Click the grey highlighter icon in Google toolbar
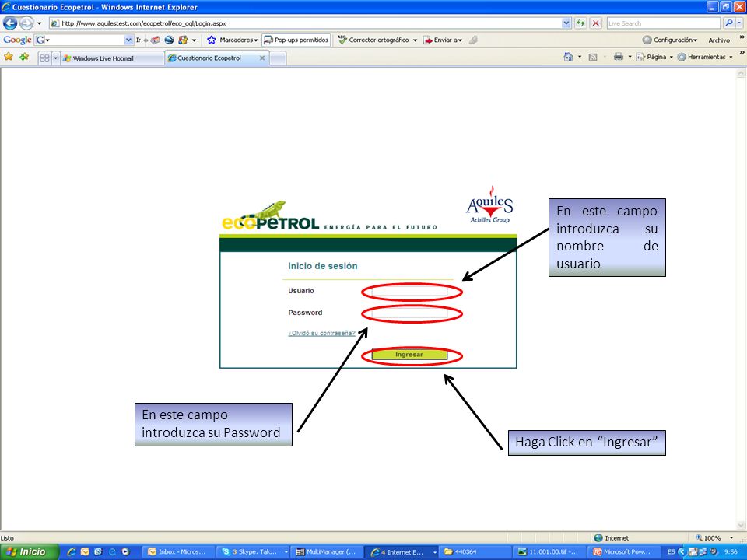 click(x=473, y=40)
